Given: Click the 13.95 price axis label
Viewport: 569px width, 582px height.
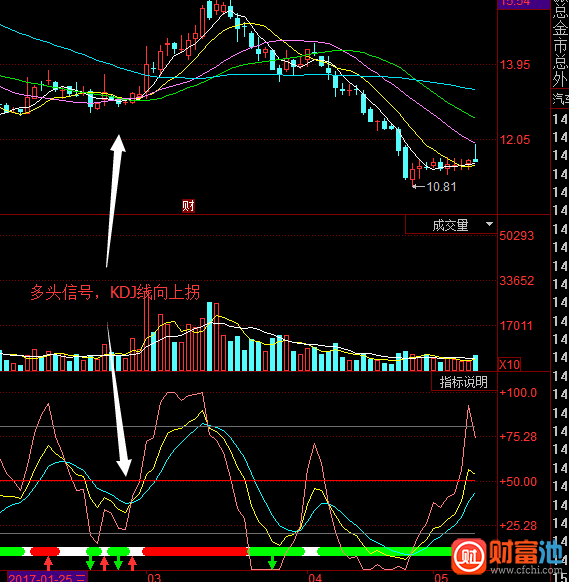Looking at the screenshot, I should (x=515, y=65).
